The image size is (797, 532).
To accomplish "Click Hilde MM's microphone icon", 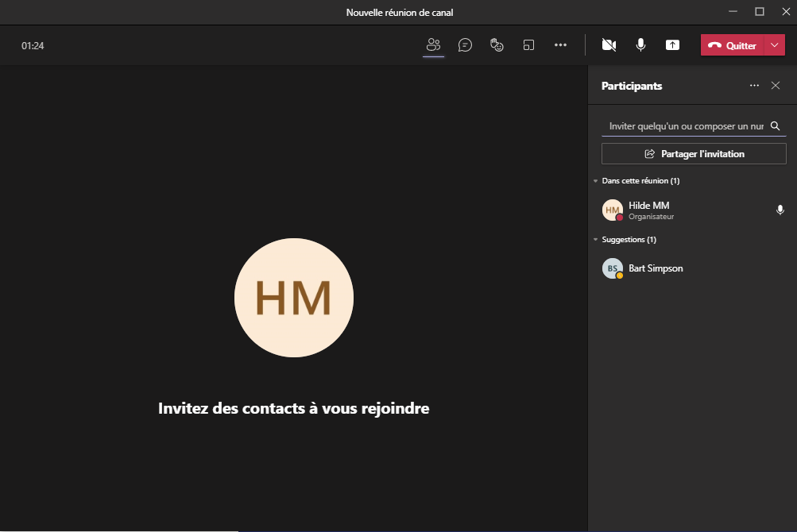I will pos(780,210).
